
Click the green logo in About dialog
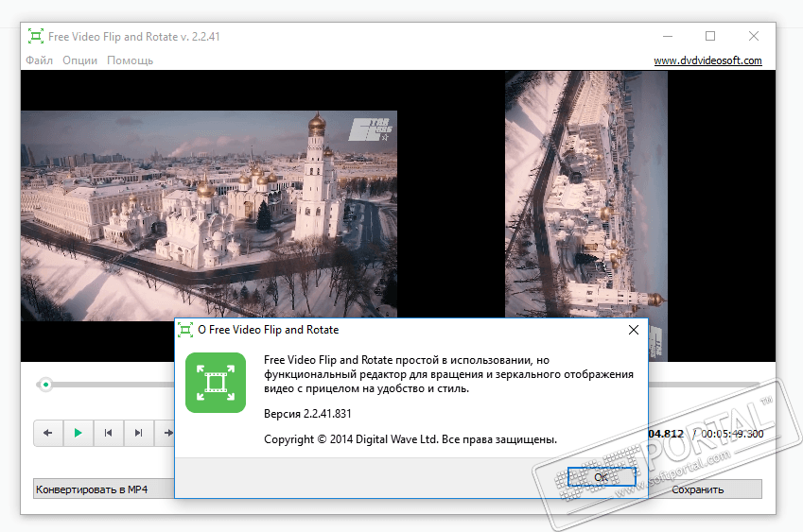[x=216, y=383]
